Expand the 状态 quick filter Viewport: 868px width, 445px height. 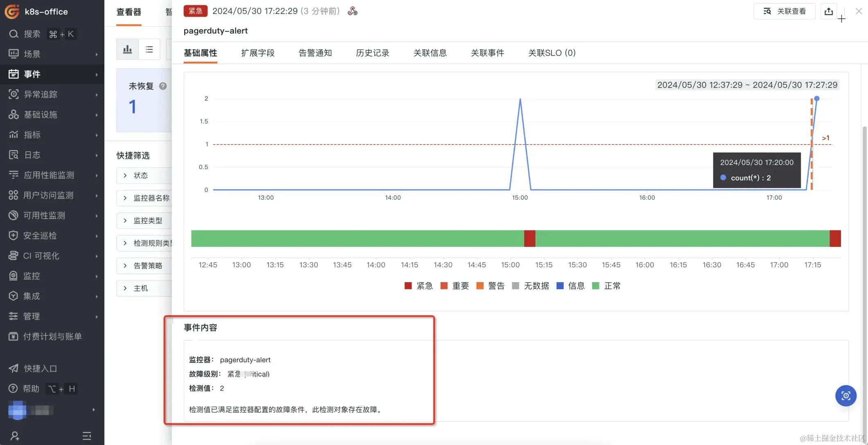pyautogui.click(x=140, y=175)
